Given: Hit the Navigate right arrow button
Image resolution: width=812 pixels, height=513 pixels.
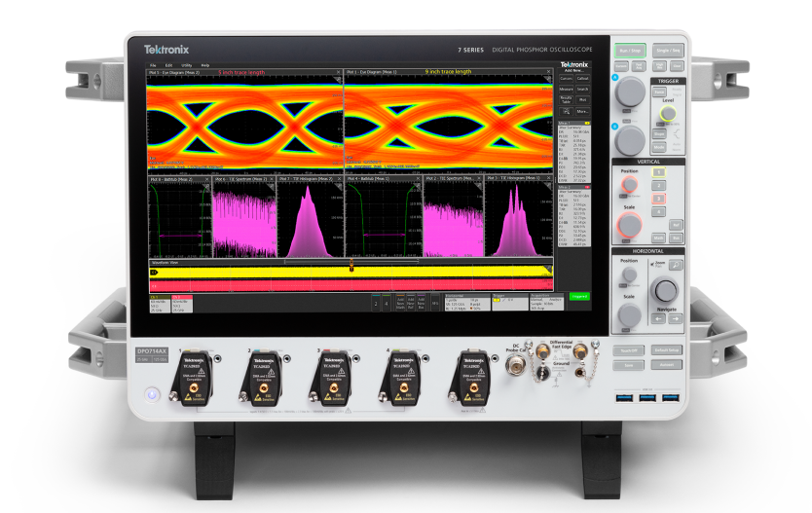Looking at the screenshot, I should coord(676,319).
